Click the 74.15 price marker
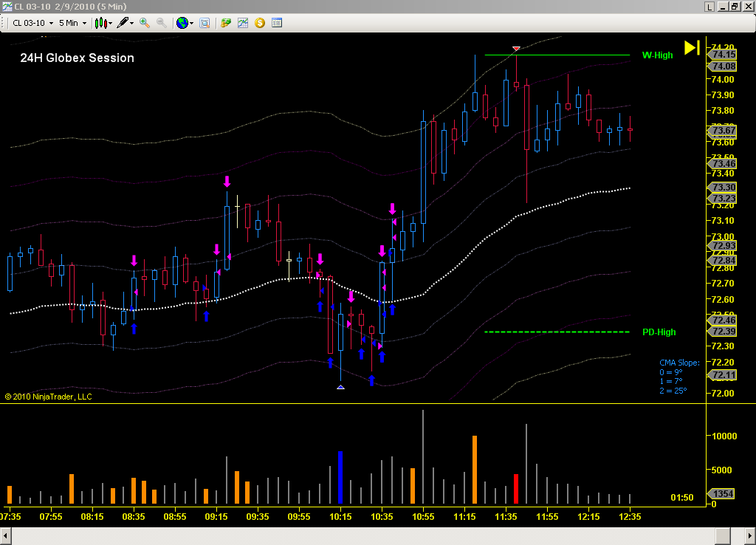 click(723, 55)
